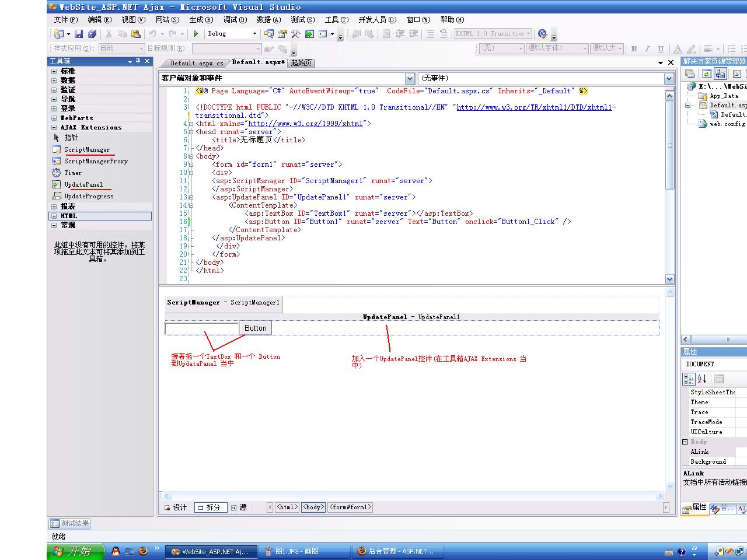
Task: Click the Nest Related Files icon in Solution Explorer
Action: click(720, 73)
